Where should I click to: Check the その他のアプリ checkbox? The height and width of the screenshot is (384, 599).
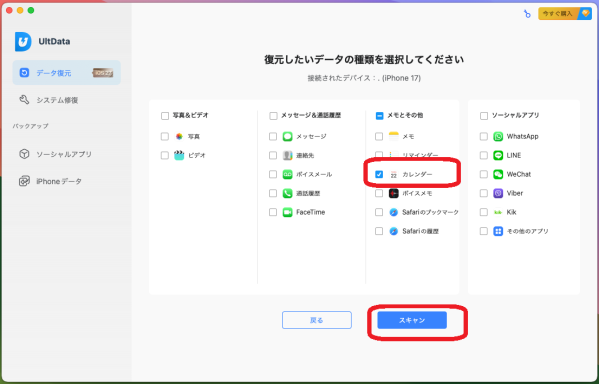pos(484,231)
